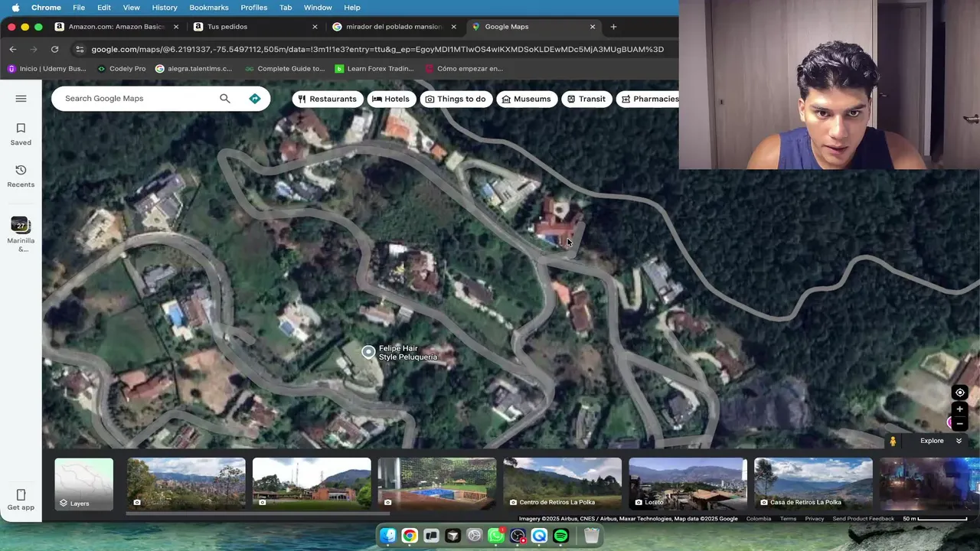Open the Loreto photo thumbnail
The width and height of the screenshot is (980, 551).
(x=688, y=484)
